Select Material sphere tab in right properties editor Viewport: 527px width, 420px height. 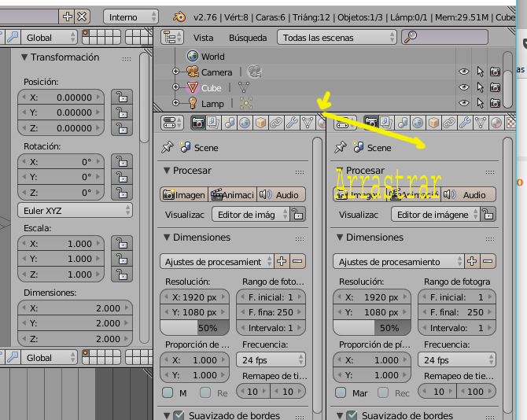[496, 123]
